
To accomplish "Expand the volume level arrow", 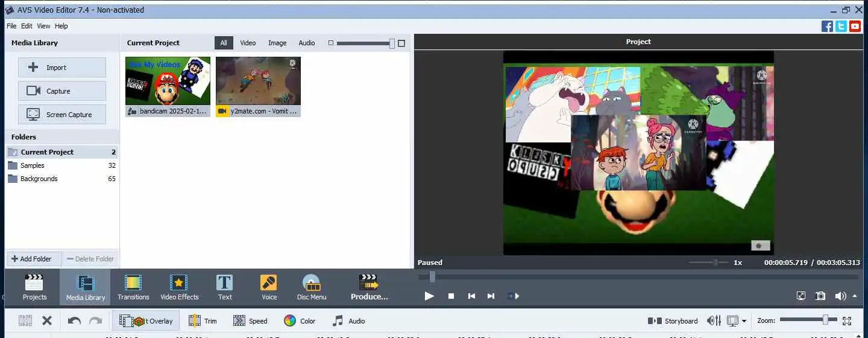I will 854,296.
